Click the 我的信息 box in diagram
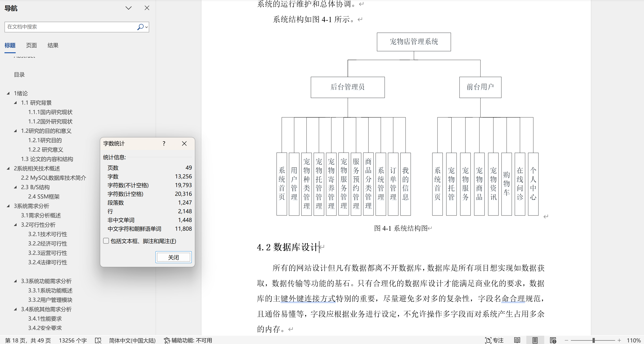Viewport: 644px width, 344px height. [x=405, y=184]
